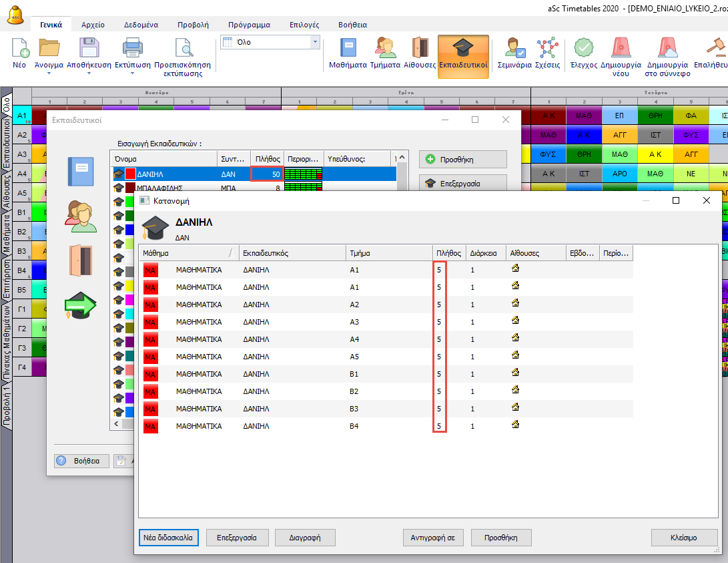This screenshot has width=728, height=563.
Task: Open the Σχέσεις relations icon
Action: pyautogui.click(x=547, y=48)
